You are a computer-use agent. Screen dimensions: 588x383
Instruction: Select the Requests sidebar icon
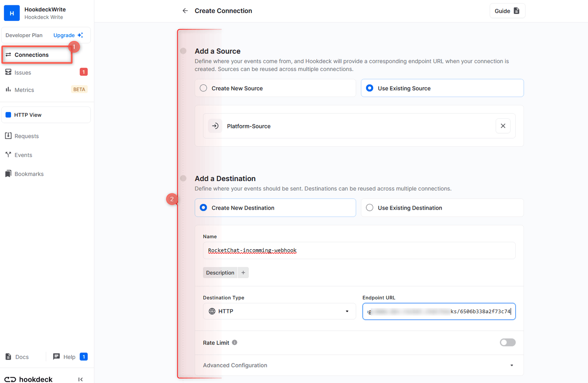[9, 136]
